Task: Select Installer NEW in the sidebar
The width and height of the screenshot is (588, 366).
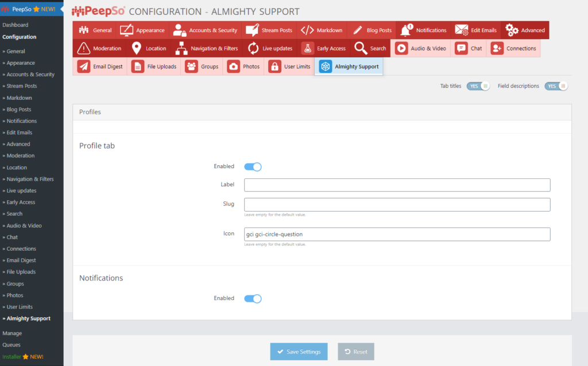Action: tap(24, 356)
